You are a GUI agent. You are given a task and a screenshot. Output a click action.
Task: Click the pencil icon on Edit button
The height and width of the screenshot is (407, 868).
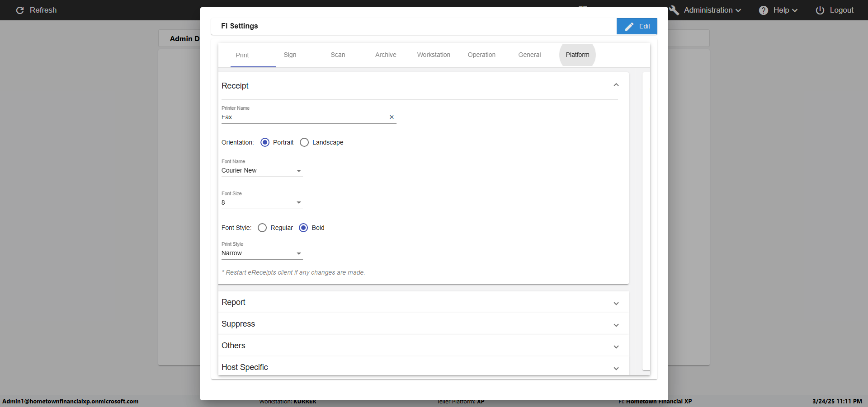[x=629, y=27]
